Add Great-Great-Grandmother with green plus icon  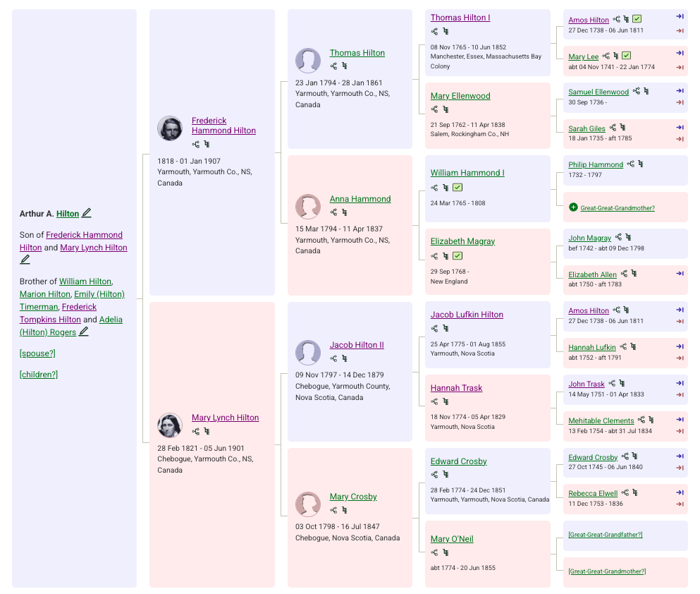574,207
